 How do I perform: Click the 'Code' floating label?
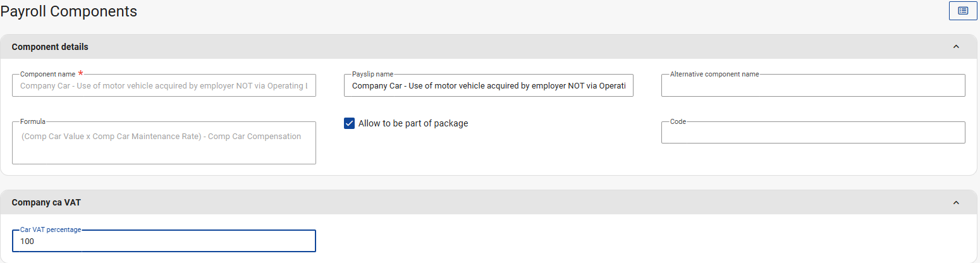tap(678, 121)
